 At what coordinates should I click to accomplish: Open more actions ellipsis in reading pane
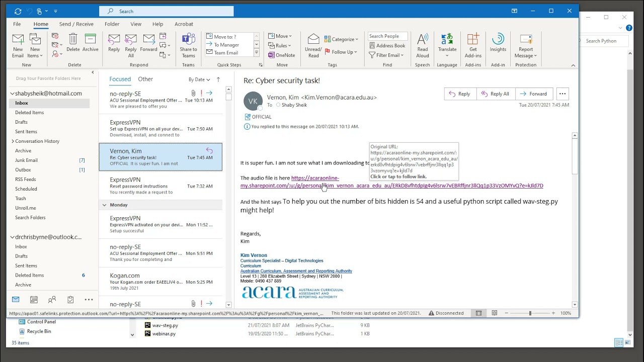point(562,94)
